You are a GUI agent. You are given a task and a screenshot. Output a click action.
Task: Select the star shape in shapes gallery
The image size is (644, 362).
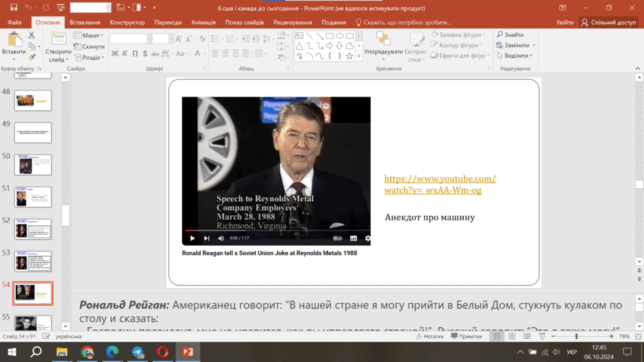coord(349,56)
